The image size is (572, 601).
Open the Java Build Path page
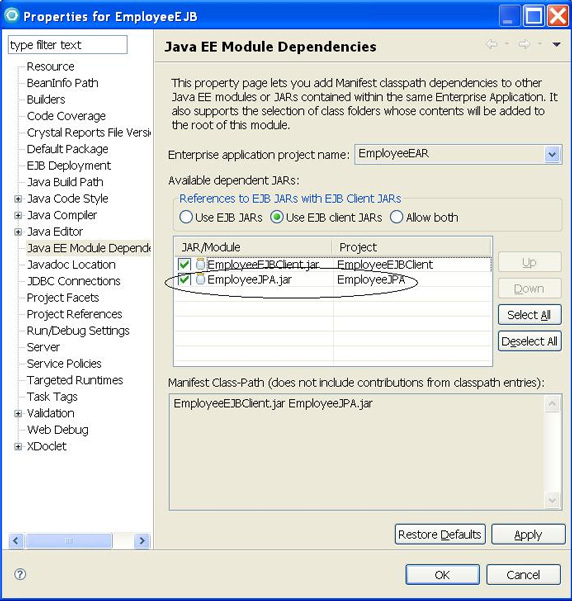[65, 182]
